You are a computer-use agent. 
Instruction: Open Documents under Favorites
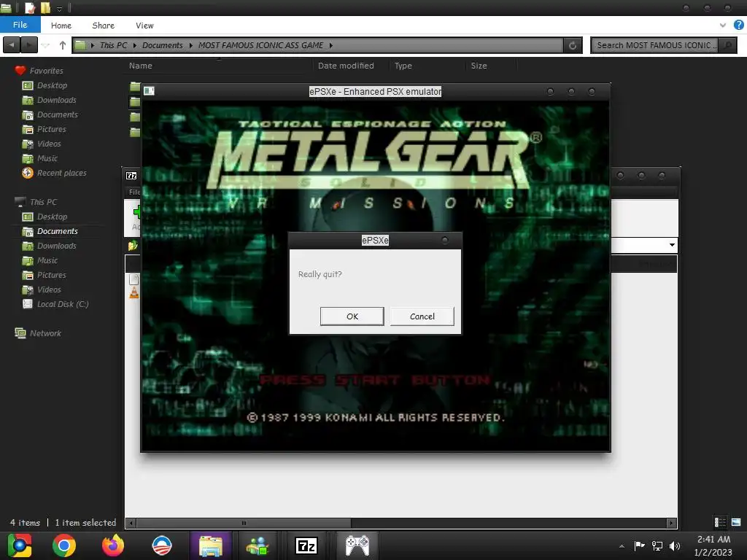(57, 114)
